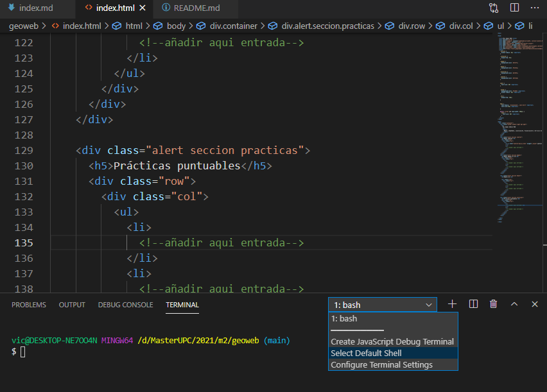
Task: Choose Create JavaScript Debug Terminal
Action: 393,342
